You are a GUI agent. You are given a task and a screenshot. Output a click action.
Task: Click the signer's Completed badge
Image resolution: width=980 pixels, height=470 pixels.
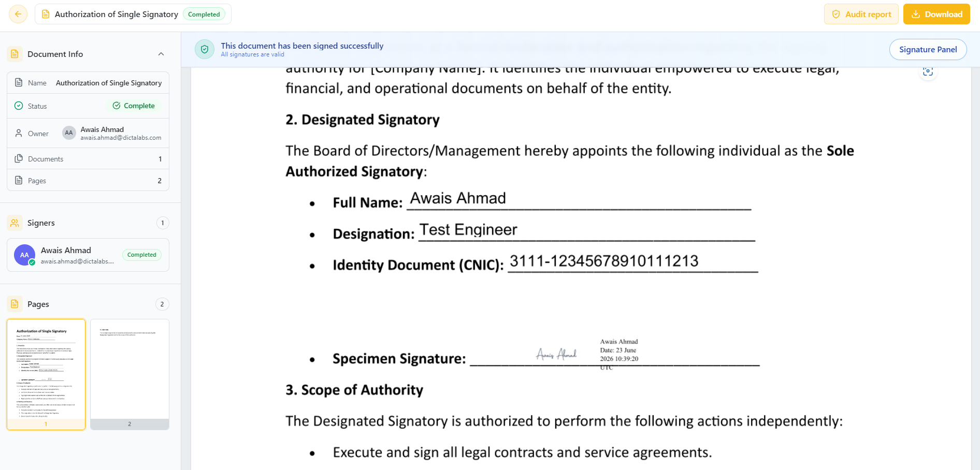point(141,255)
